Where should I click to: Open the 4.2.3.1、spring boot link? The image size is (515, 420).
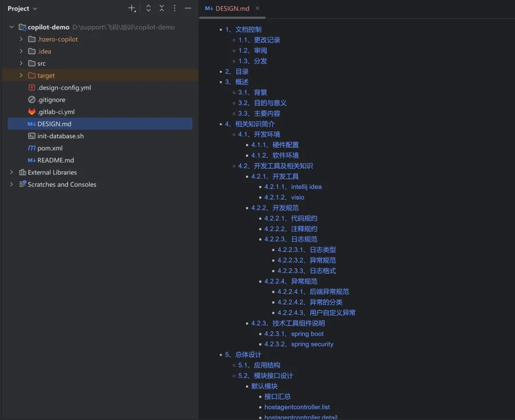[294, 334]
